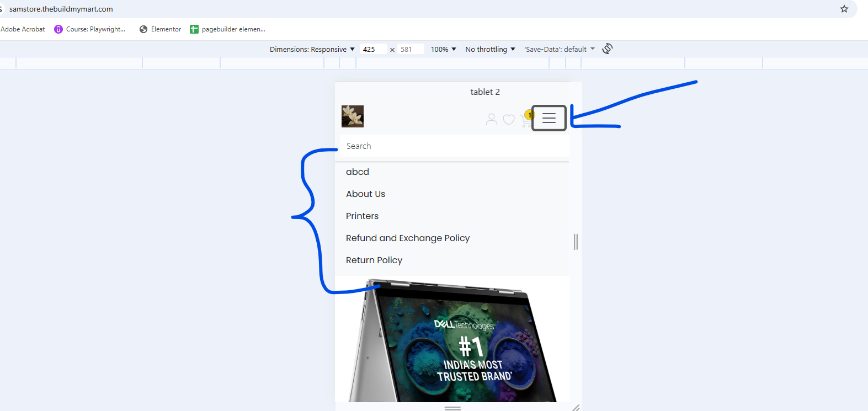Open the wishlist heart icon

509,120
